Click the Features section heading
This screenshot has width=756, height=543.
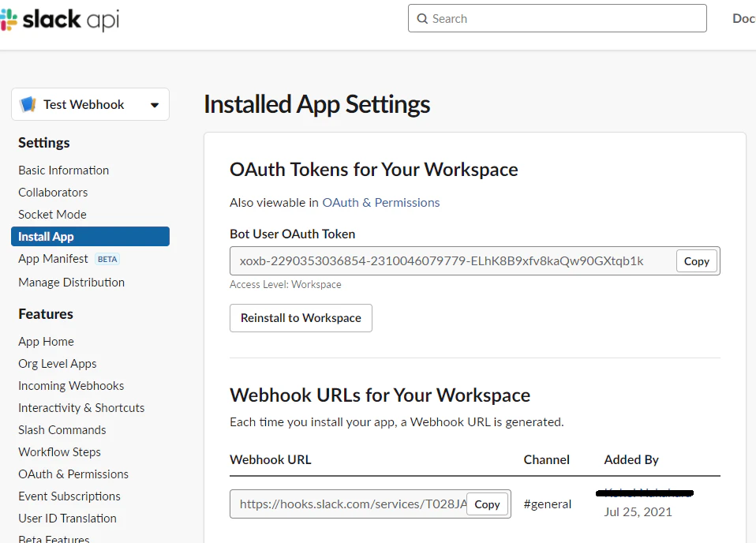tap(46, 314)
